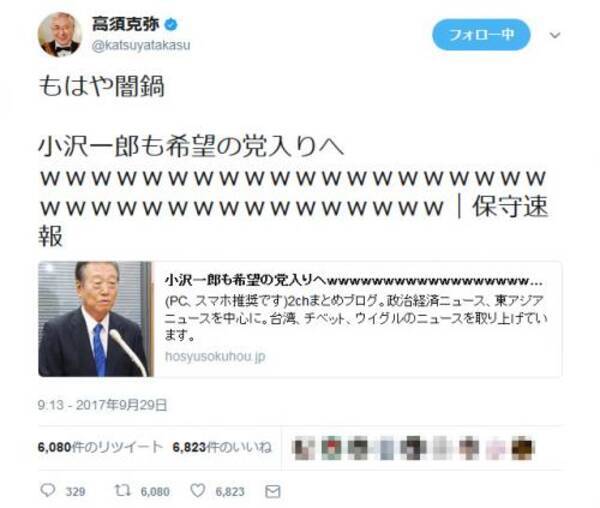Click the envelope direct message icon
600x508 pixels.
click(273, 492)
